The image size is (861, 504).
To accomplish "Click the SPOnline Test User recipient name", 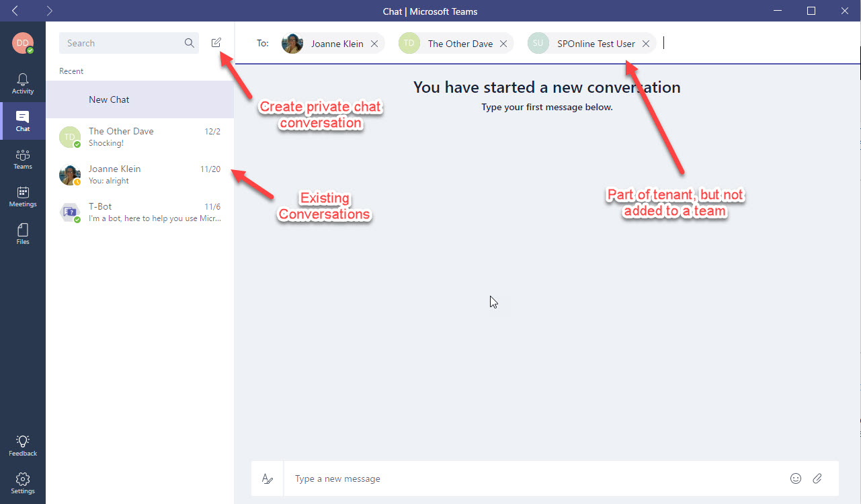I will pyautogui.click(x=596, y=44).
